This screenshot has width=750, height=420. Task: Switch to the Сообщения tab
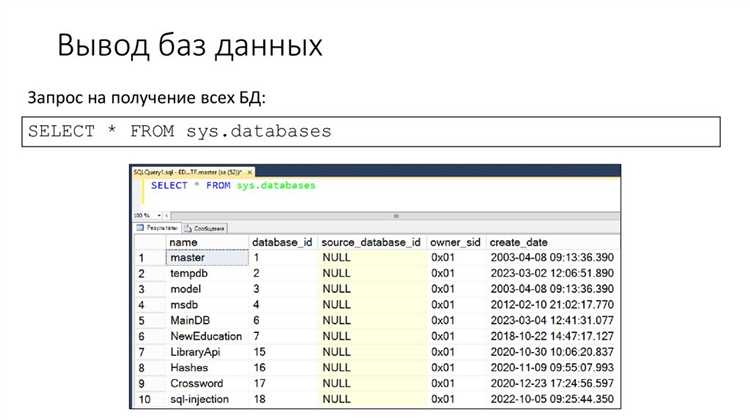click(x=205, y=228)
